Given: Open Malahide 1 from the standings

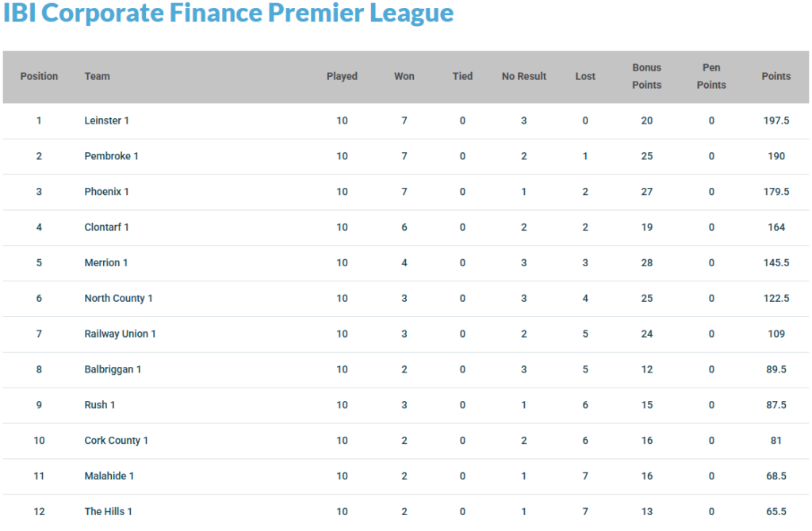Looking at the screenshot, I should (x=109, y=476).
